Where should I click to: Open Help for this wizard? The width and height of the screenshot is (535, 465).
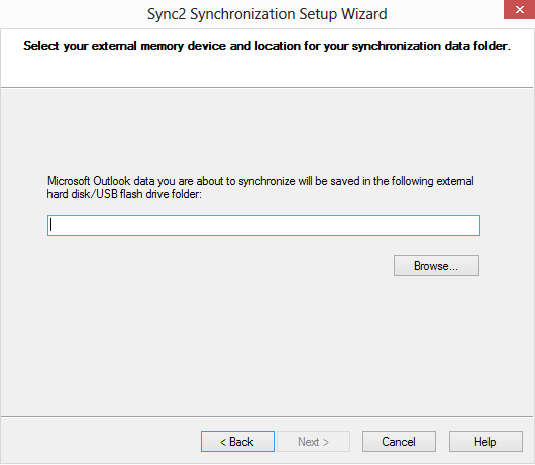pos(486,441)
